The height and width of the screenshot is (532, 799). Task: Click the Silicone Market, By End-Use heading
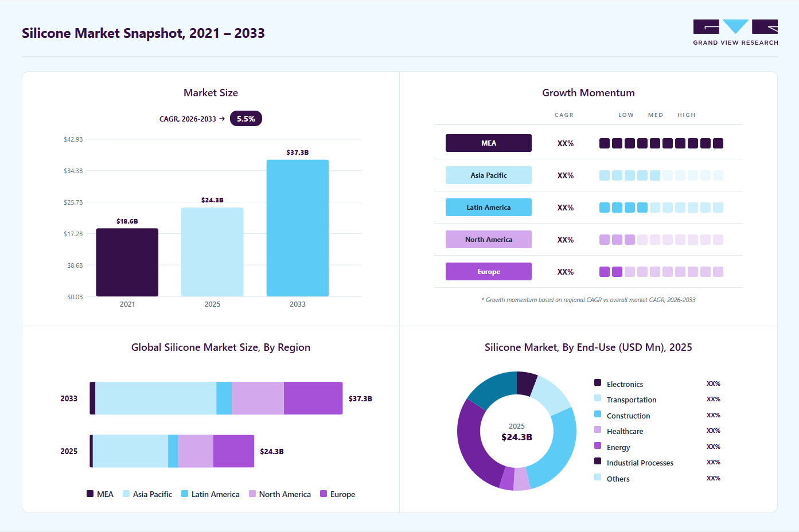[x=588, y=347]
